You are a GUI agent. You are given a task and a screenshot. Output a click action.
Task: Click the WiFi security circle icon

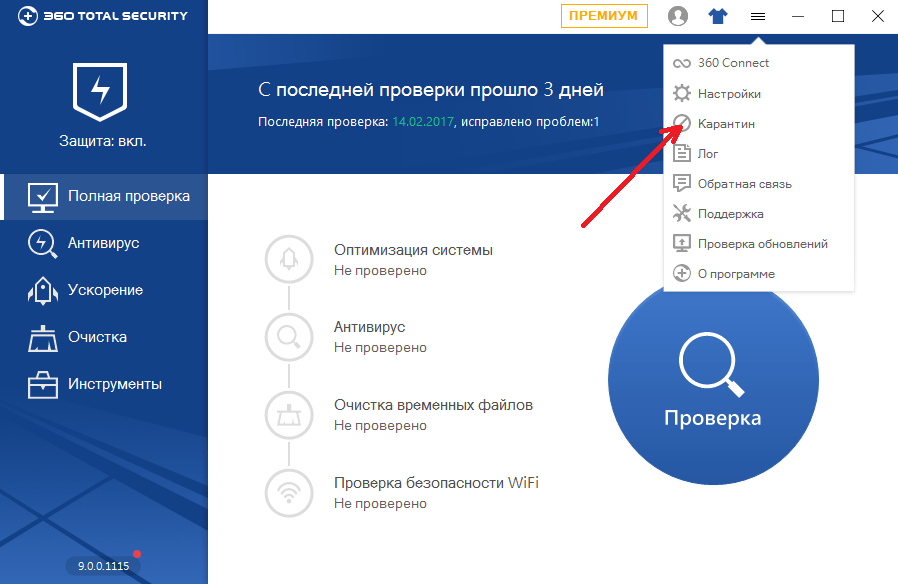click(289, 493)
